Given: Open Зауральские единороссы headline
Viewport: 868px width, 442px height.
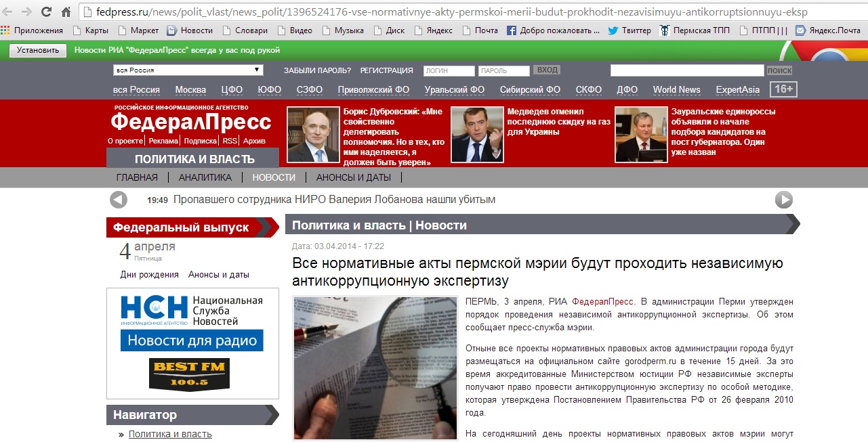Looking at the screenshot, I should 723,132.
